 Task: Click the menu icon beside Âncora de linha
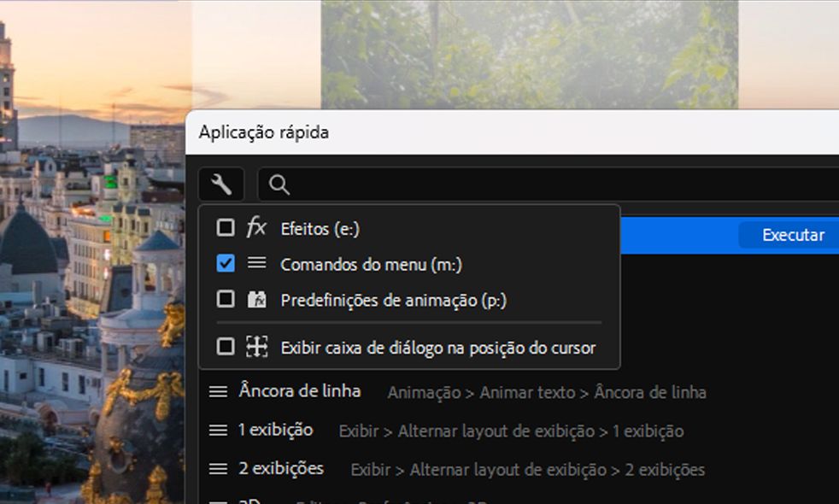tap(219, 392)
